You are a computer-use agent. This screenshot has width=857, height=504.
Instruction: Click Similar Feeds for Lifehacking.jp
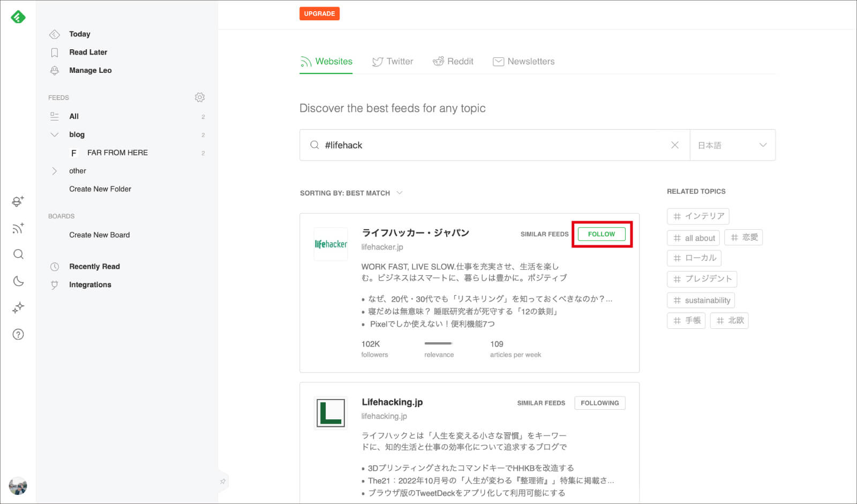(541, 403)
